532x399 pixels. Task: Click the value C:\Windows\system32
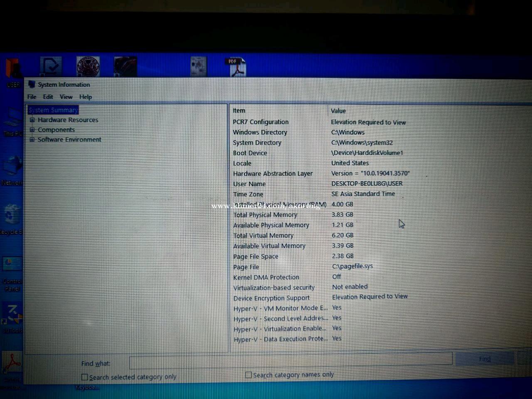point(362,143)
